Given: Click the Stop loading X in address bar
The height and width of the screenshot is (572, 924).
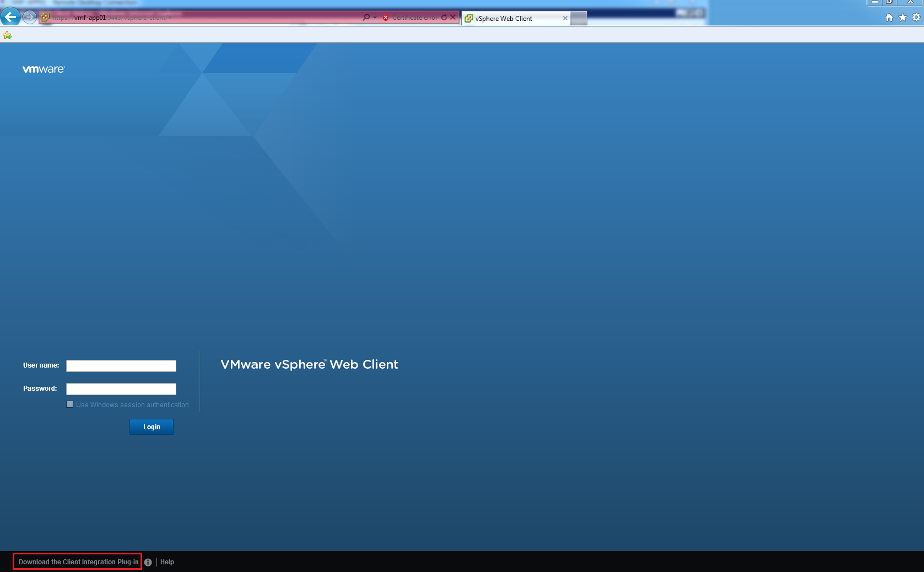Looking at the screenshot, I should [453, 18].
